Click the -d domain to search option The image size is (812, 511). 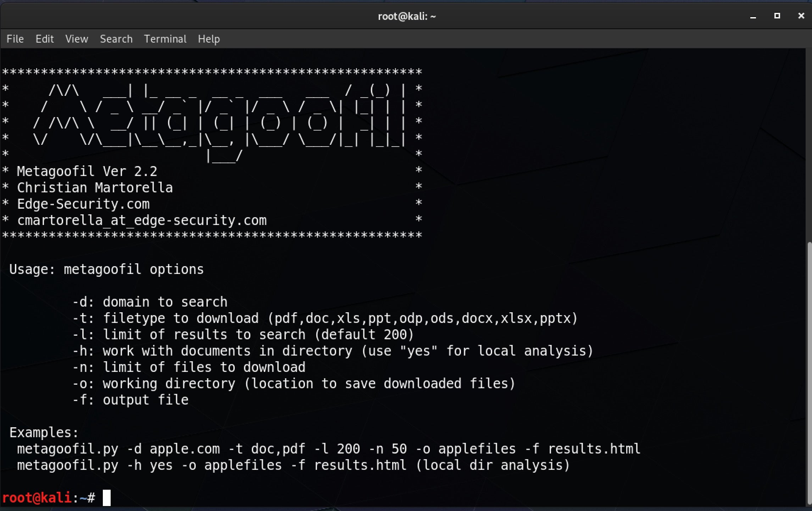pos(150,302)
